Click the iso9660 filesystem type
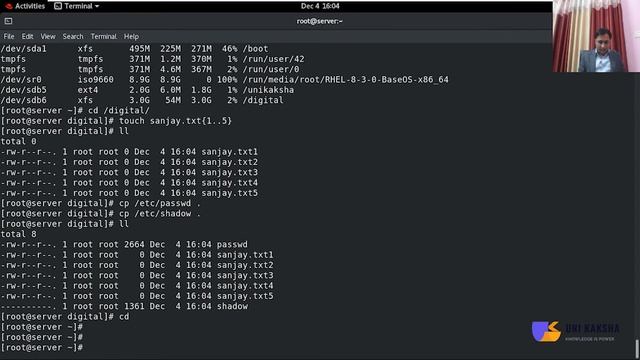 pos(96,80)
